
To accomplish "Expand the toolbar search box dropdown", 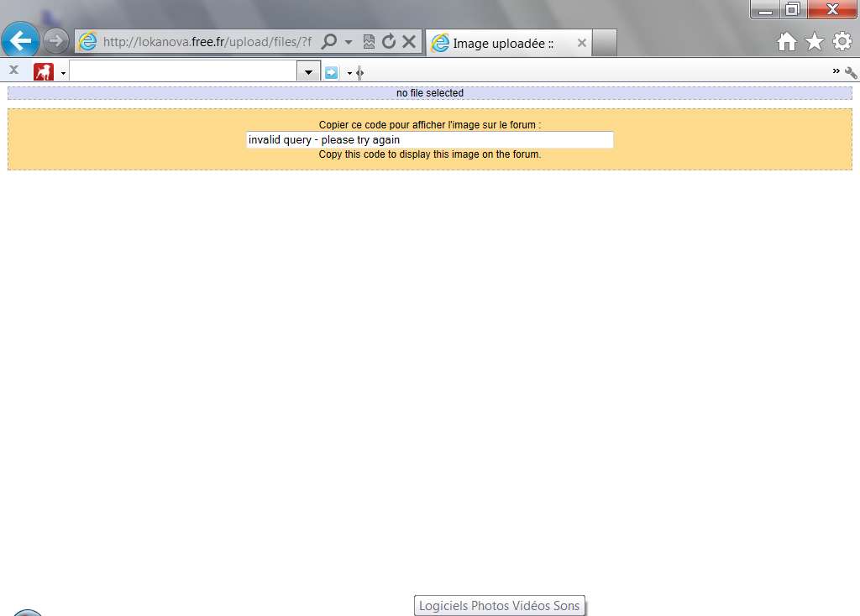I will (x=309, y=72).
